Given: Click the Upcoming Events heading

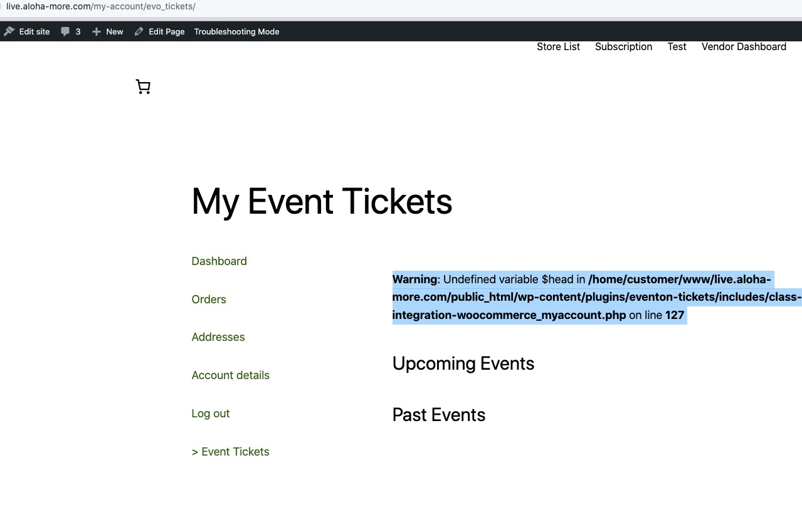Looking at the screenshot, I should tap(463, 363).
